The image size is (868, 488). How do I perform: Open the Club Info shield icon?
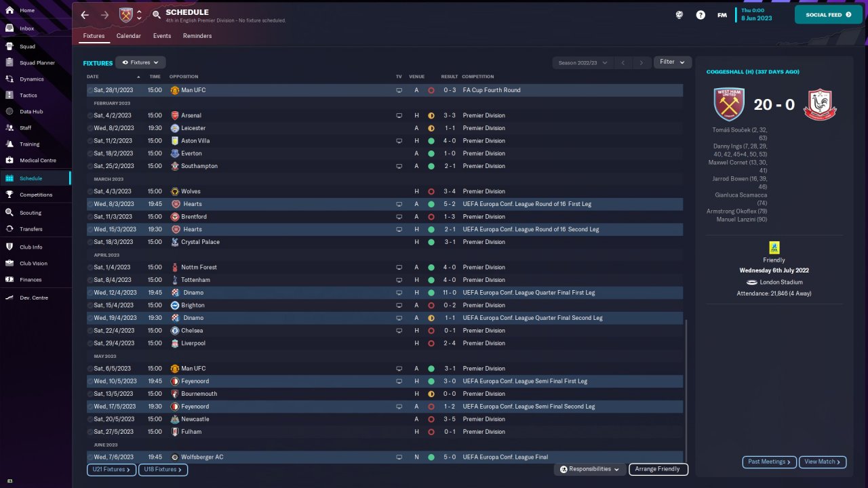coord(9,247)
